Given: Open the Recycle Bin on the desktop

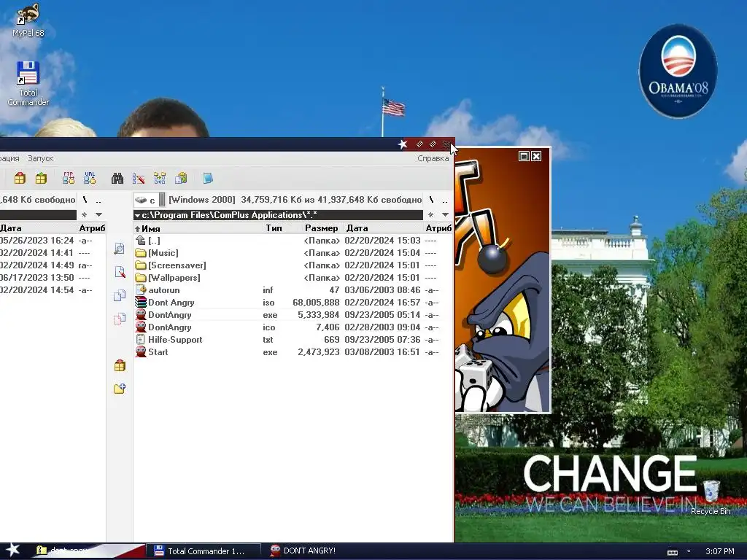Looking at the screenshot, I should click(x=711, y=497).
